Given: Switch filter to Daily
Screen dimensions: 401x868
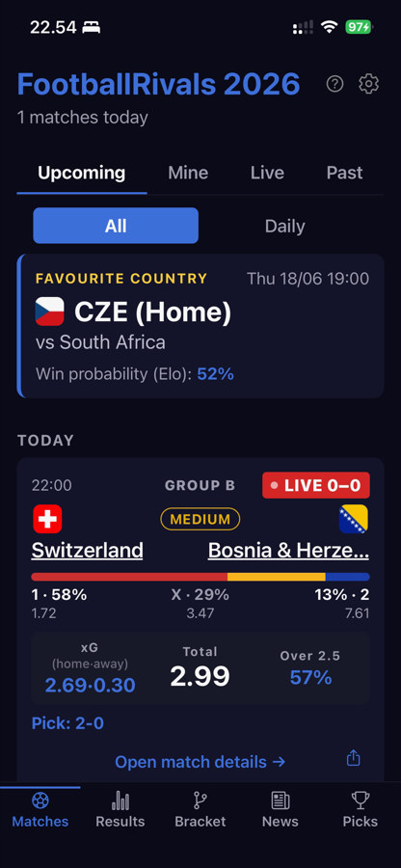Looking at the screenshot, I should pos(285,226).
